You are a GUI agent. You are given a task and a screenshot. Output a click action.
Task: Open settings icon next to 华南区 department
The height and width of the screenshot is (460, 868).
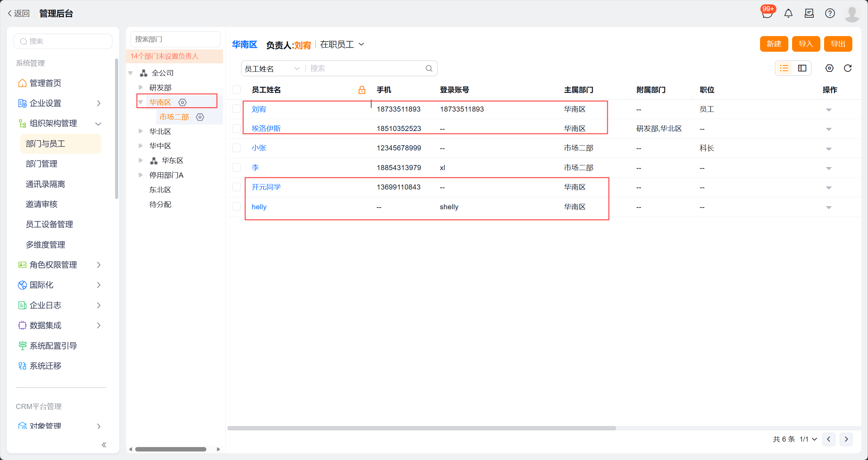pos(183,102)
